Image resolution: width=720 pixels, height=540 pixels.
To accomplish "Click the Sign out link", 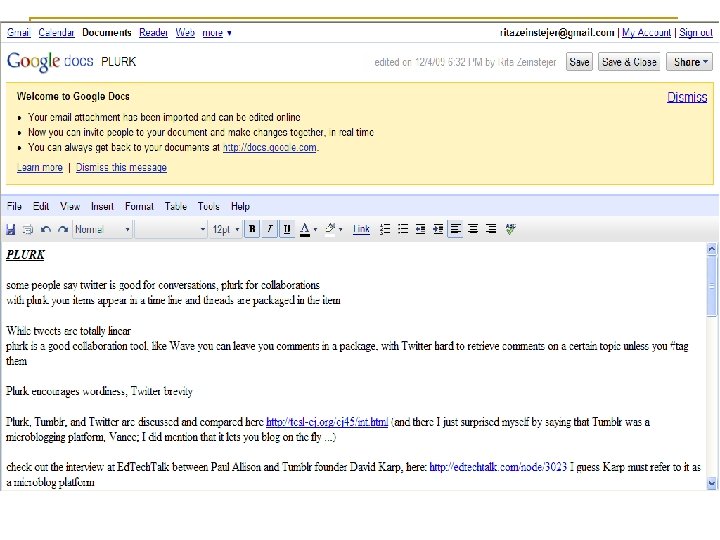I will click(696, 33).
